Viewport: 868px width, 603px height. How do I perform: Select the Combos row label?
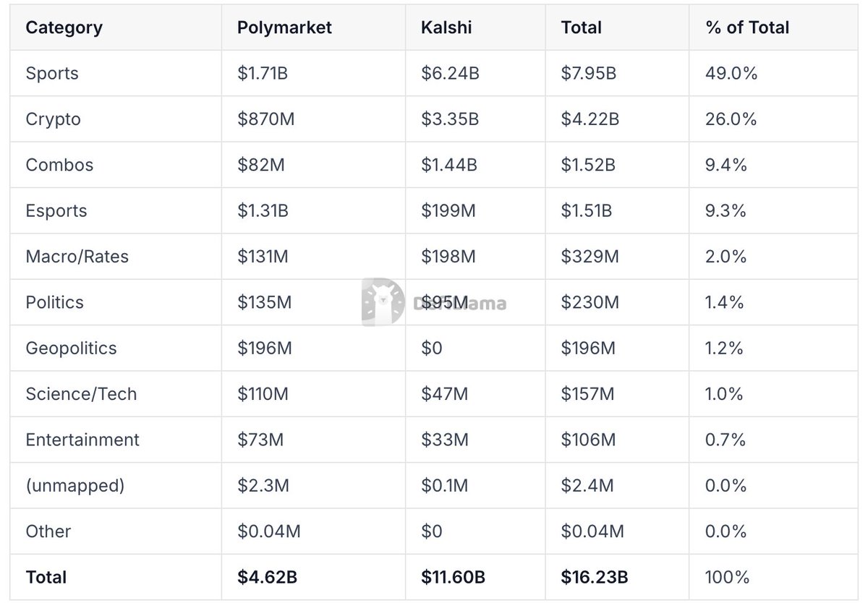pos(59,165)
